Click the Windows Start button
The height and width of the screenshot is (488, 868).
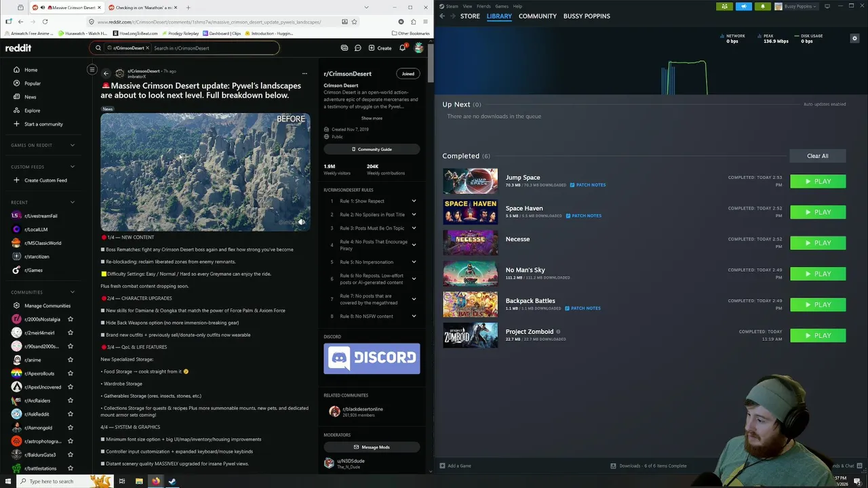click(8, 481)
